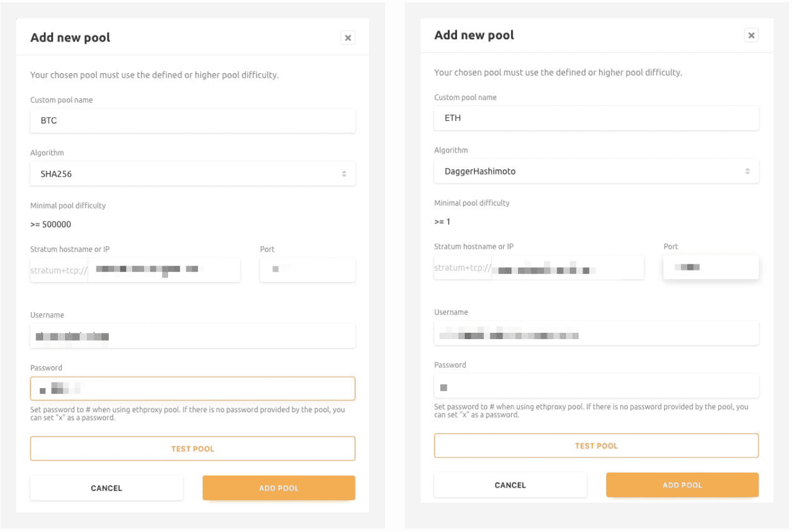This screenshot has height=532, width=792.
Task: Select the Username field in BTC dialog
Action: click(x=192, y=336)
